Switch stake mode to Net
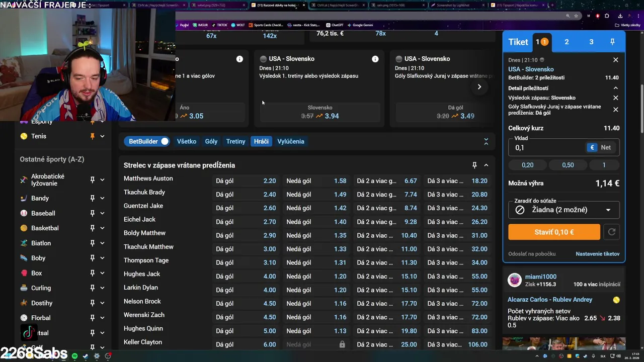The width and height of the screenshot is (644, 362). click(606, 147)
